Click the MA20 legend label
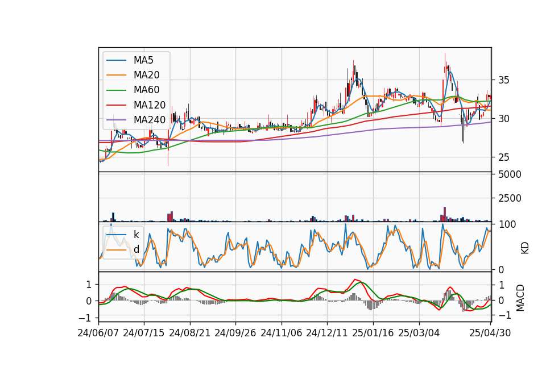Viewport: 546px width, 392px height. point(147,75)
